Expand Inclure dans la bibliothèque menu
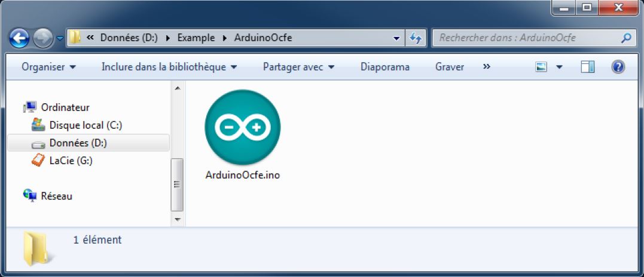 tap(169, 67)
